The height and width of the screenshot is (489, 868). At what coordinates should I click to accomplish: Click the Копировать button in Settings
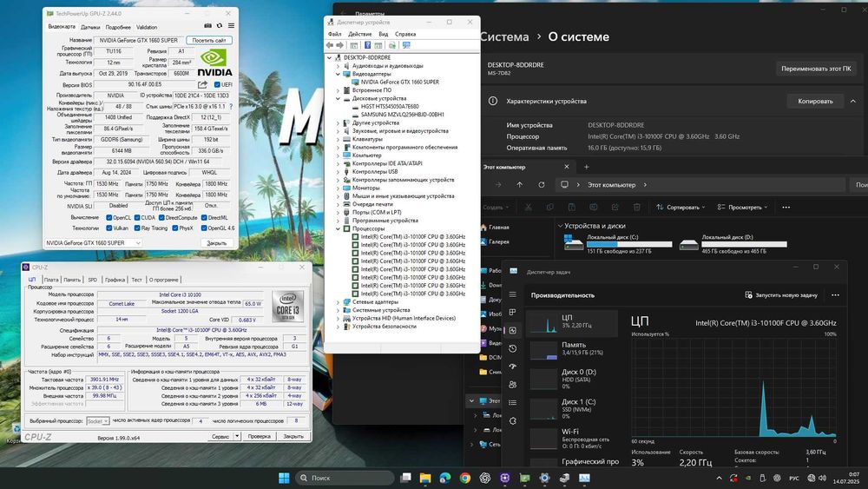point(815,102)
